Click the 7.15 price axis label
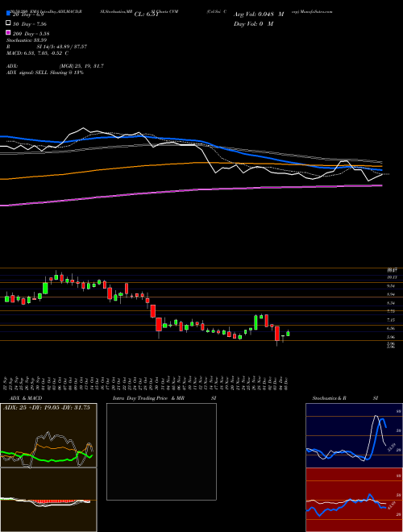The height and width of the screenshot is (532, 403). 391,320
